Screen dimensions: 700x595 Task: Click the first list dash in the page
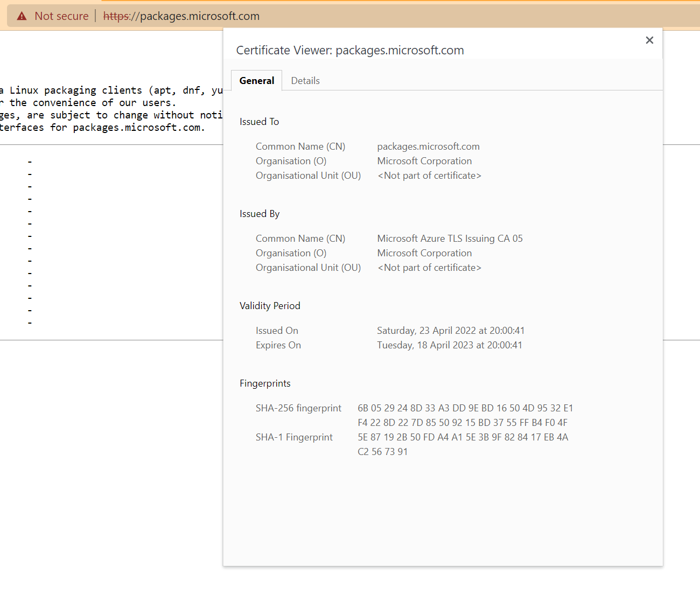(x=30, y=161)
